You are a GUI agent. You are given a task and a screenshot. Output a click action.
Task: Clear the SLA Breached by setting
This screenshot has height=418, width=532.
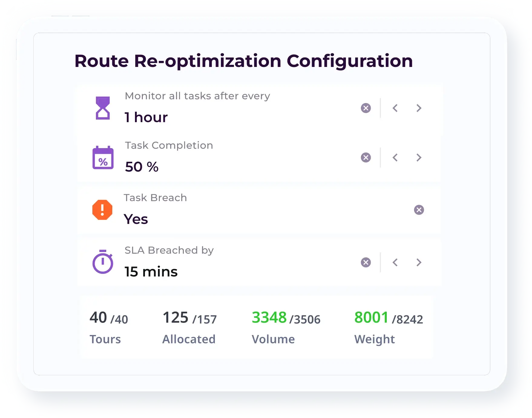click(x=366, y=262)
